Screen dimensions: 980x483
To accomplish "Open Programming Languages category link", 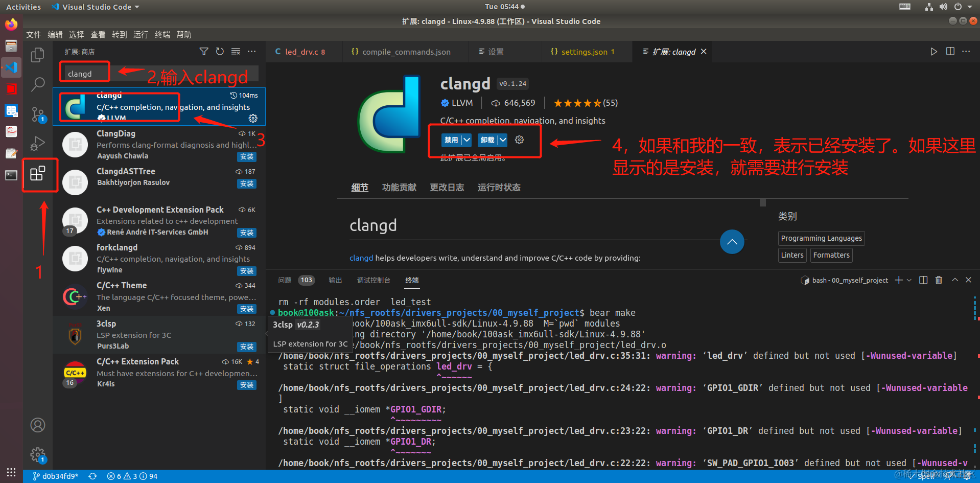I will coord(821,238).
